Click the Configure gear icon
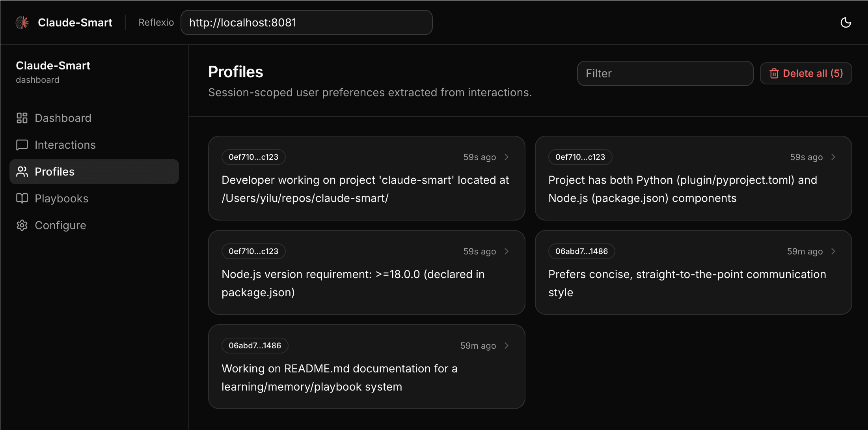Viewport: 868px width, 430px height. tap(22, 225)
